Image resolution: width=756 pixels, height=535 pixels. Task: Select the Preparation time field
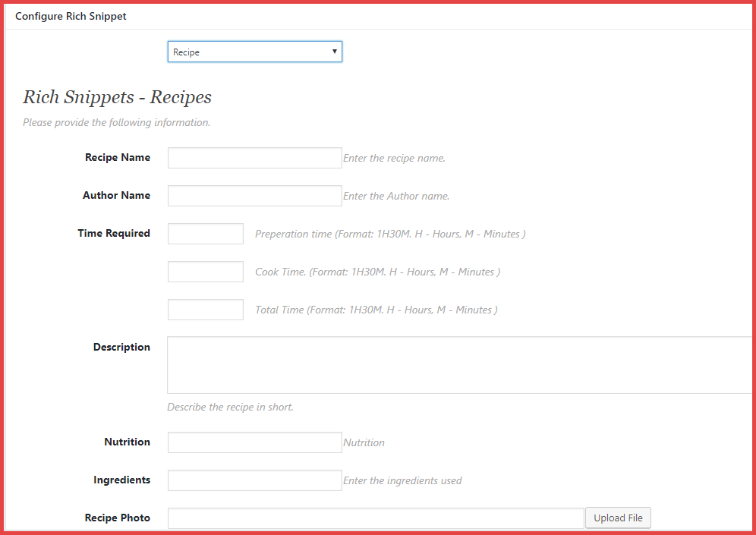point(205,234)
